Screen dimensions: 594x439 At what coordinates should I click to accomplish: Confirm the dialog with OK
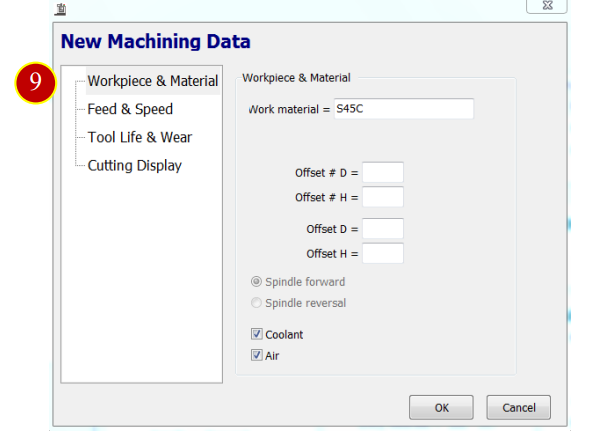441,408
